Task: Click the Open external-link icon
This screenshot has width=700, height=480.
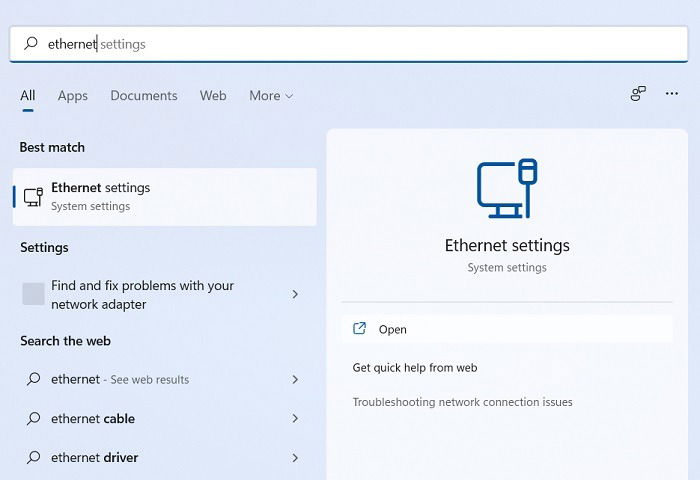Action: click(x=359, y=329)
